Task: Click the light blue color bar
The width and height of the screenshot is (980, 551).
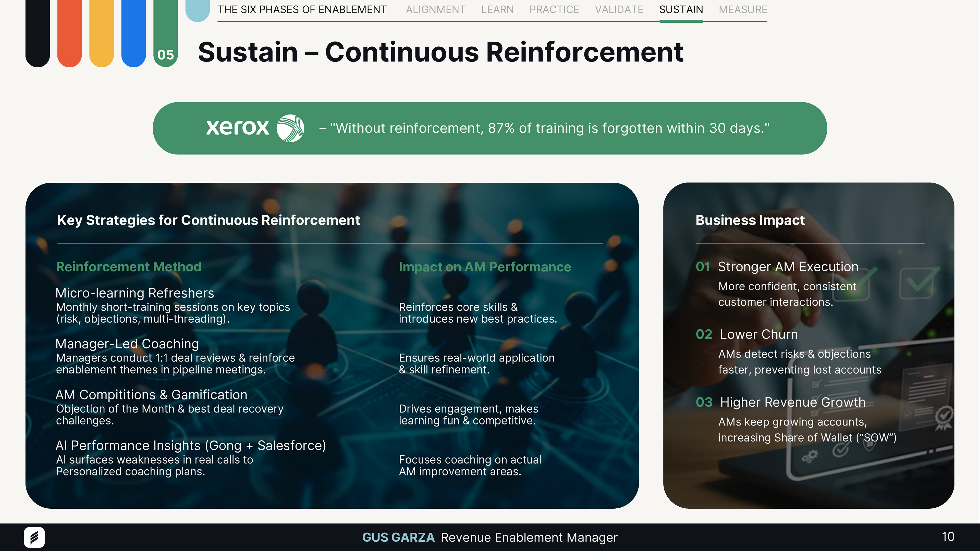Action: tap(198, 11)
